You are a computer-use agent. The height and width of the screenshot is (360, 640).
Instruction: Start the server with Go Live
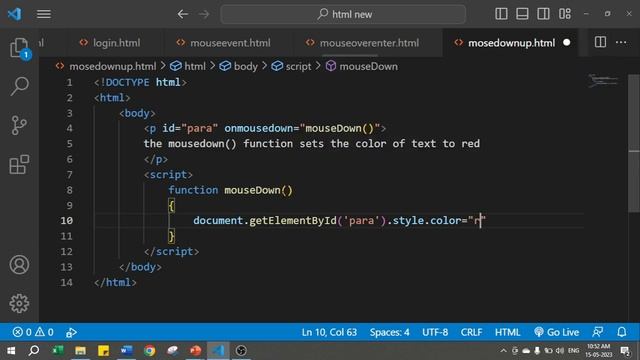[x=556, y=332]
